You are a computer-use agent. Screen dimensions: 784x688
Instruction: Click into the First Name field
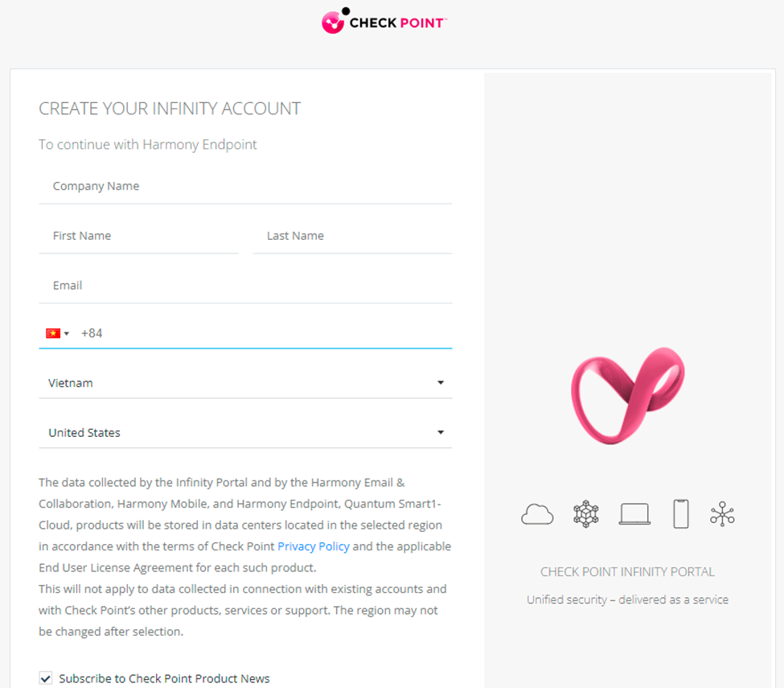pos(138,236)
